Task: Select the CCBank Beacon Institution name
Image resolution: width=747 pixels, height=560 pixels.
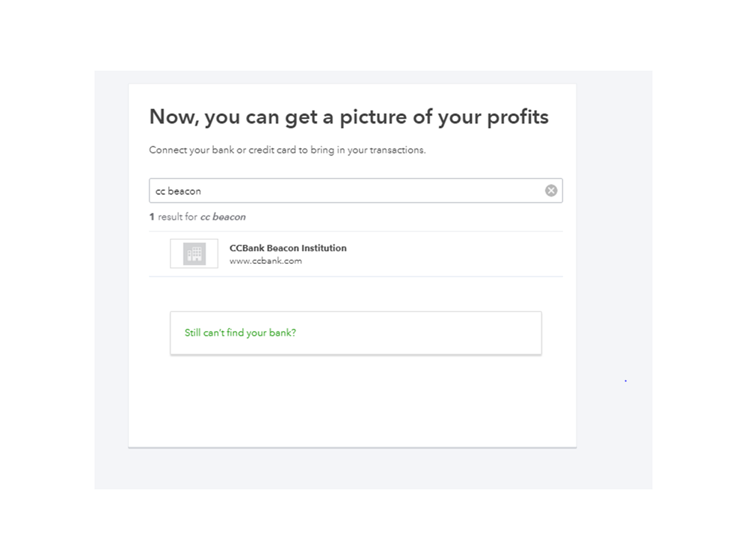Action: point(288,248)
